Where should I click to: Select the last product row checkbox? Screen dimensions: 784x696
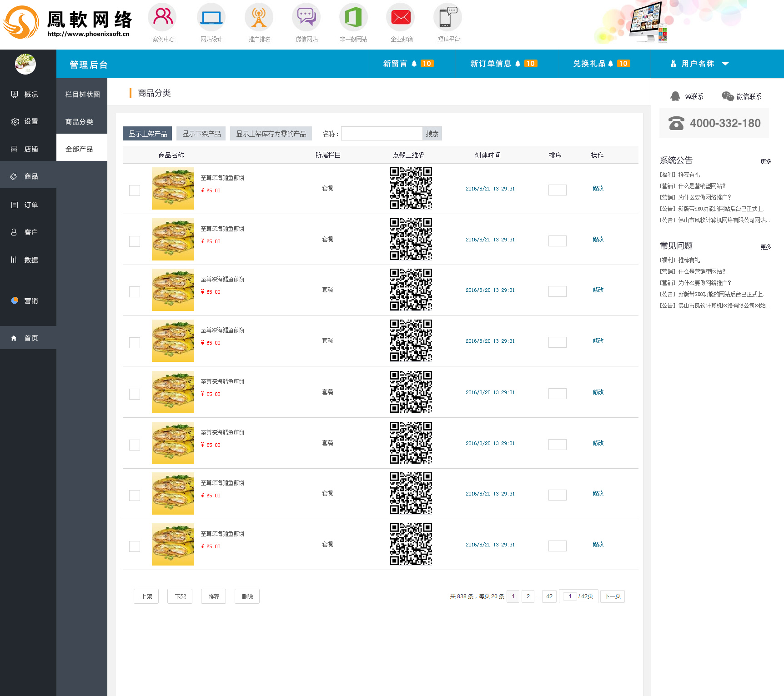point(135,546)
